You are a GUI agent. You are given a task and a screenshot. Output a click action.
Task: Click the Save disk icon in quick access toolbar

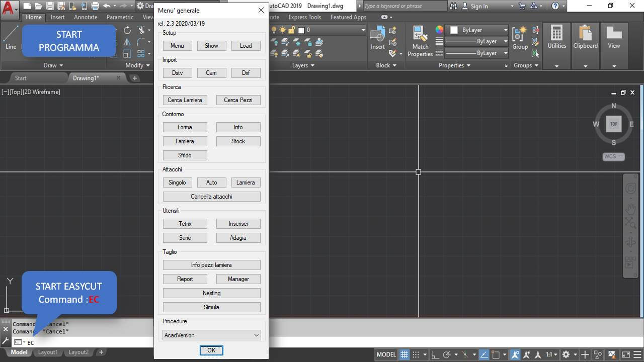click(49, 6)
